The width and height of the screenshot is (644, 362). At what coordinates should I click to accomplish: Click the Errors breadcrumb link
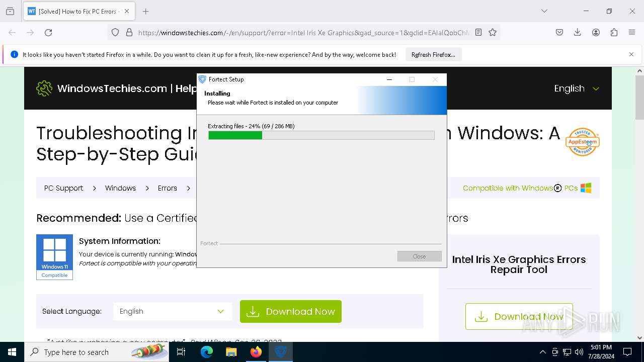[167, 188]
